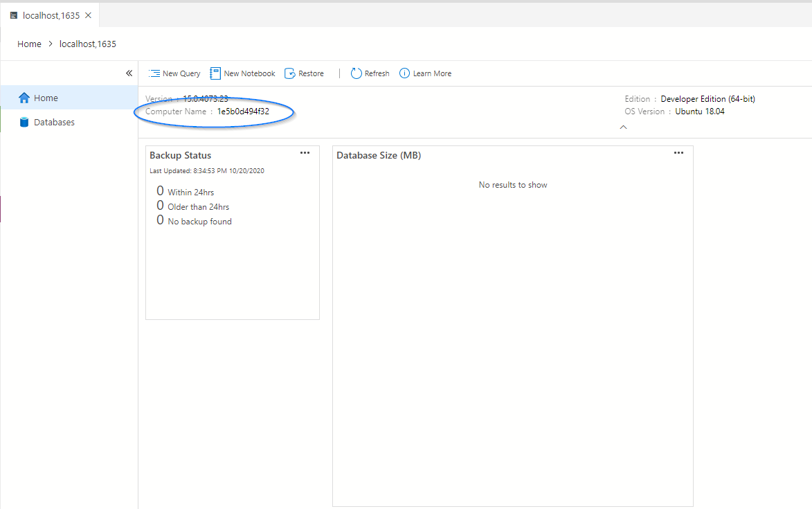Image resolution: width=812 pixels, height=509 pixels.
Task: Open the Backup Status card options menu
Action: click(305, 152)
